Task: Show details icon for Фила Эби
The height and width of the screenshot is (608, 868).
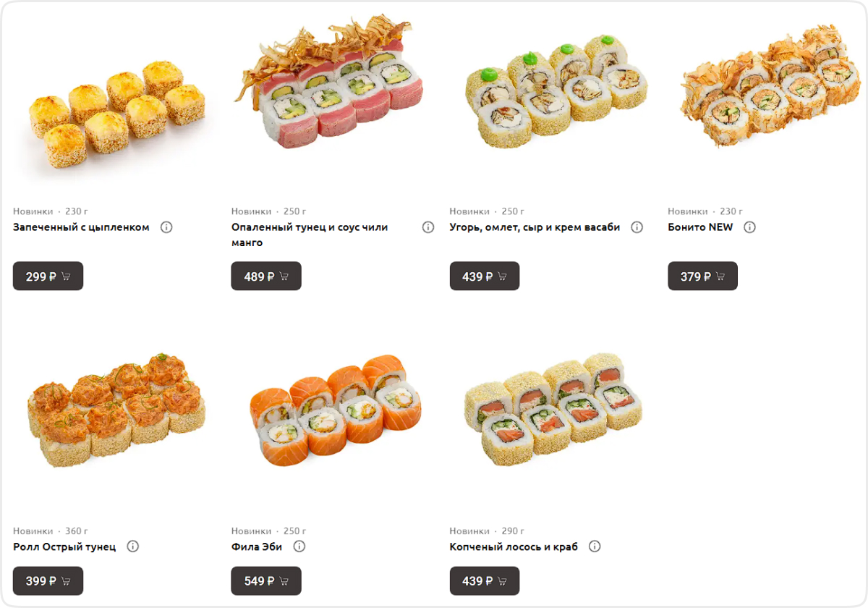Action: click(x=299, y=546)
